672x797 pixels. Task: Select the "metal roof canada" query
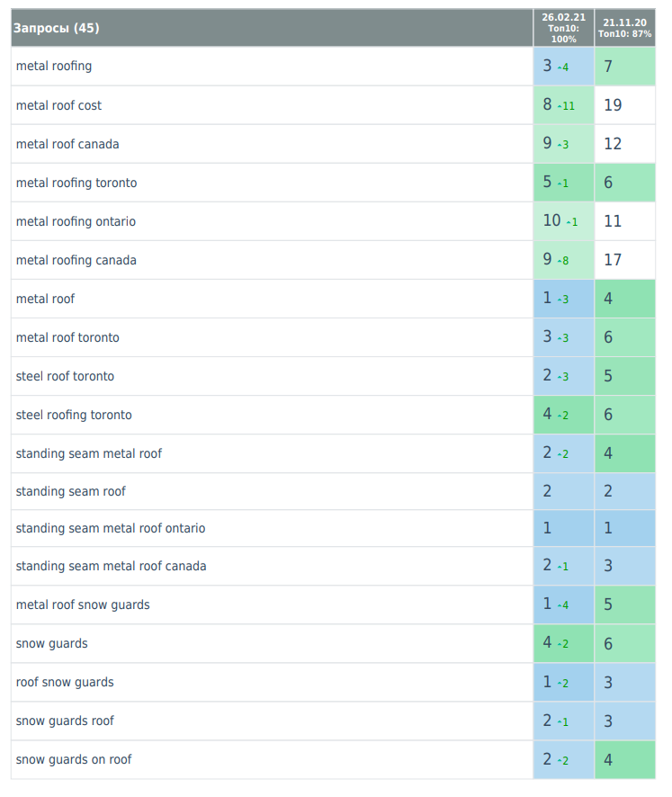click(x=67, y=144)
